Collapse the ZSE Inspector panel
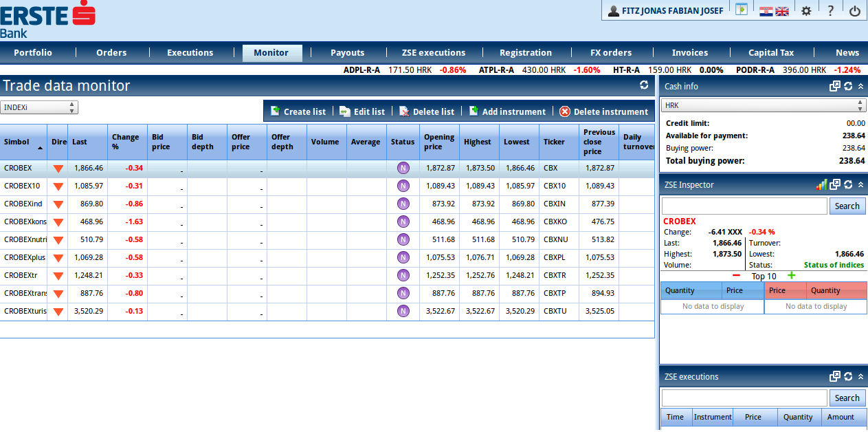The width and height of the screenshot is (868, 432). (x=860, y=184)
